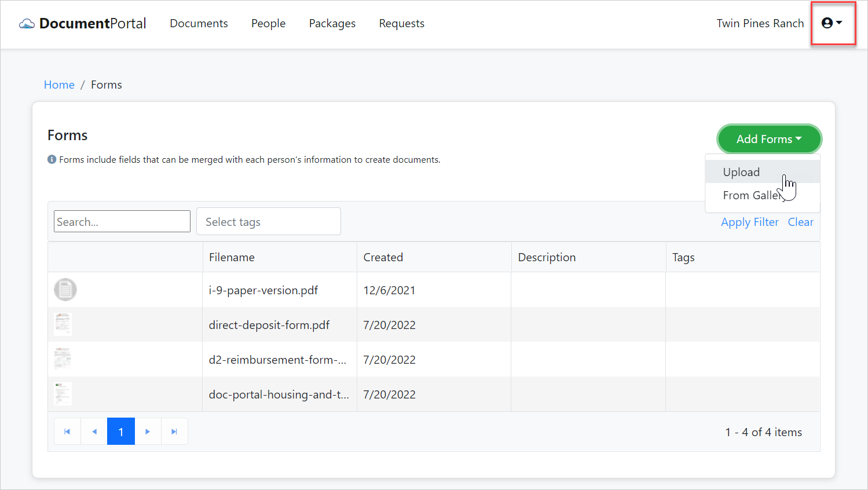Viewport: 868px width, 490px height.
Task: Click the previous page arrow icon
Action: (94, 431)
